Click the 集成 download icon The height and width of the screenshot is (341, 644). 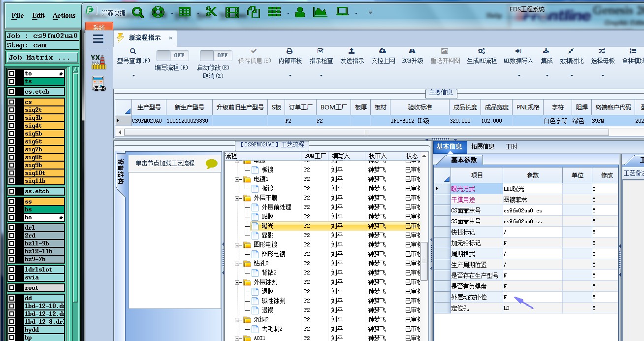[546, 51]
